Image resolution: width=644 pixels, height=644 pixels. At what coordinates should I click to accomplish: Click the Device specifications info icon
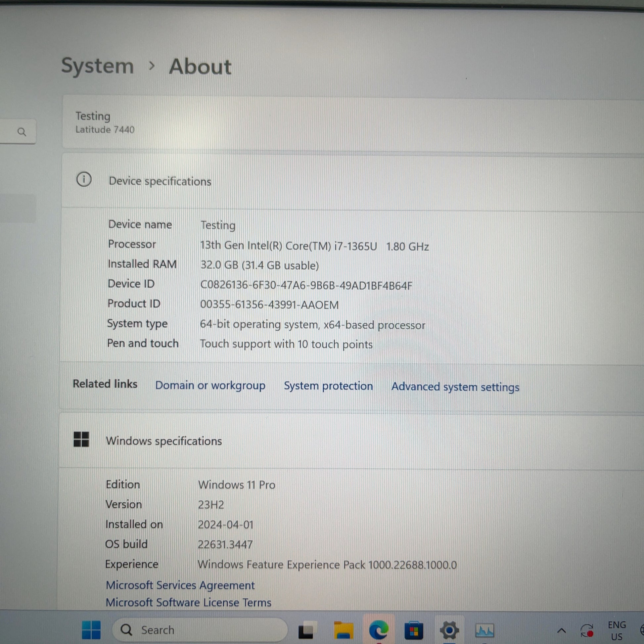[x=84, y=179]
